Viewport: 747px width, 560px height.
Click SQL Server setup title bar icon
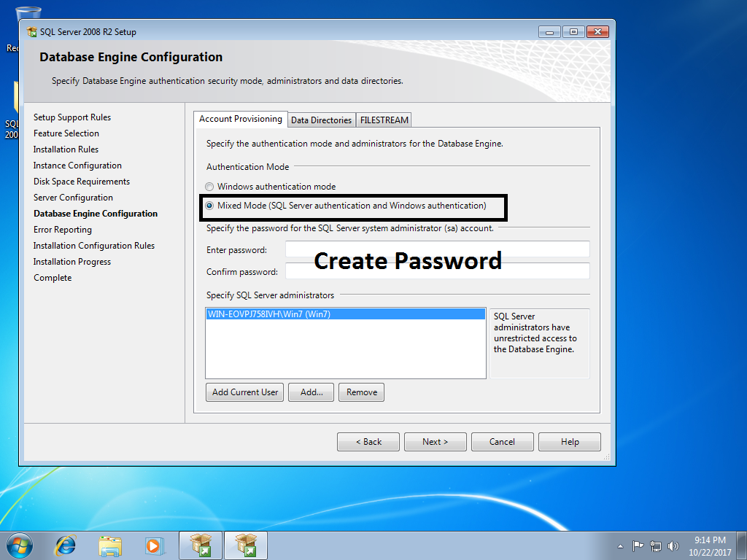coord(32,32)
